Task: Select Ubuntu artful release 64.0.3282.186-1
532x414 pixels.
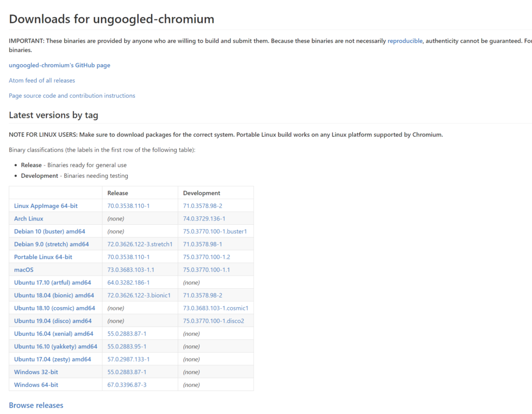Action: (128, 282)
